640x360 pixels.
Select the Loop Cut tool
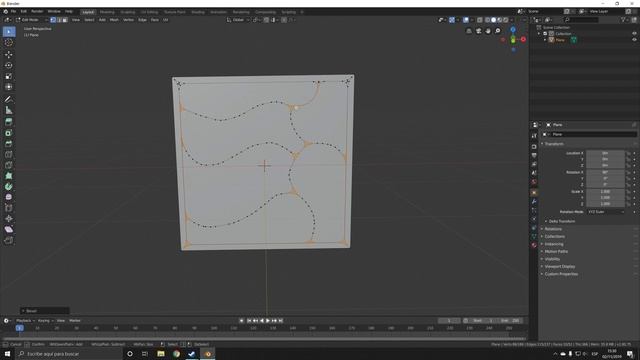(x=9, y=154)
